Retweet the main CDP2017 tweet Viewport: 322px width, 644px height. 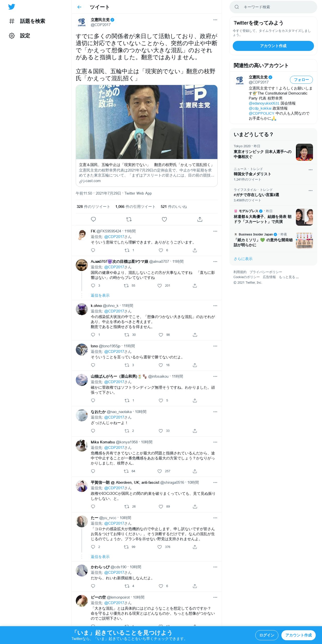pyautogui.click(x=129, y=219)
